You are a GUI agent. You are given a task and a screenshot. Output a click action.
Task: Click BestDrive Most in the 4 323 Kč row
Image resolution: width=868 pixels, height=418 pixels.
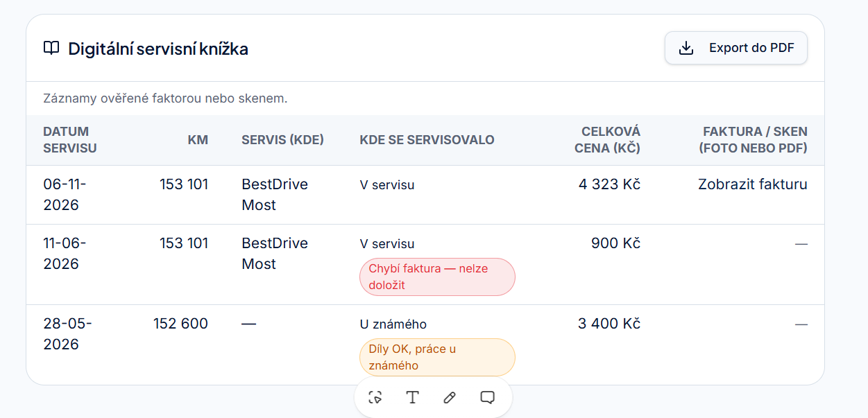pos(275,195)
